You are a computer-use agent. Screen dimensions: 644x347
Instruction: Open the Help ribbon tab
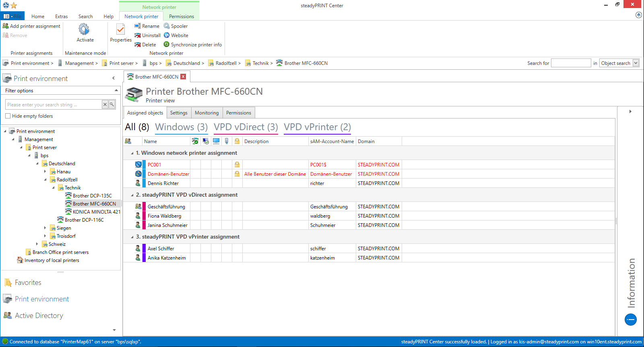click(x=108, y=16)
